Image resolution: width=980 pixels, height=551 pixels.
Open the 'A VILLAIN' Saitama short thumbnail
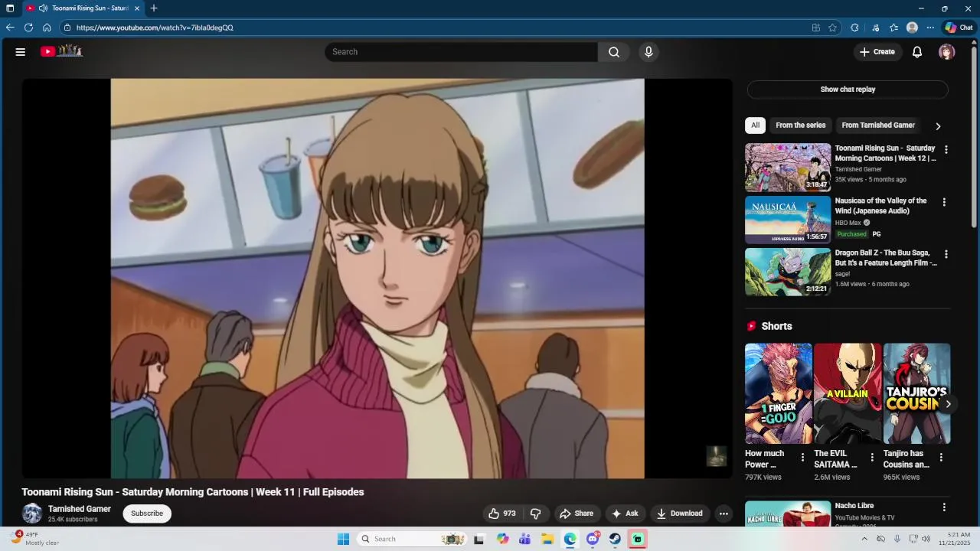click(x=848, y=393)
